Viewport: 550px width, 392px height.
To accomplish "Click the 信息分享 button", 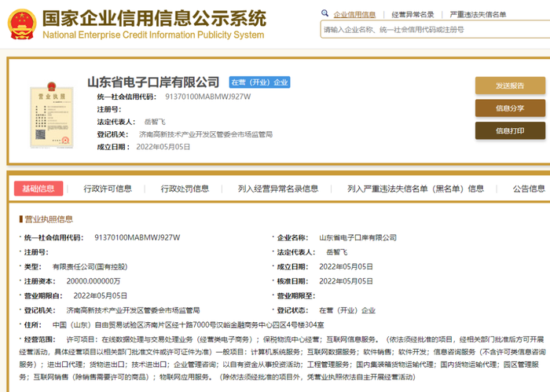I will pyautogui.click(x=510, y=108).
